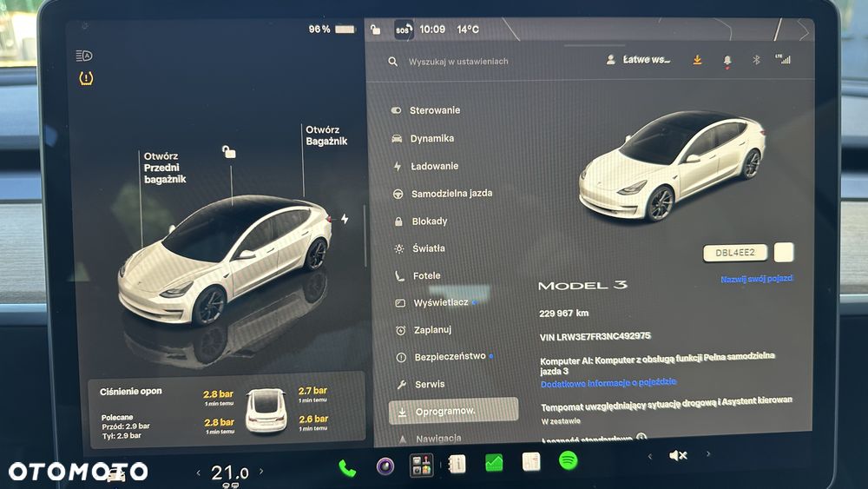Tap Otwórz Bagażnik to open trunk
This screenshot has height=489, width=868.
coord(326,135)
